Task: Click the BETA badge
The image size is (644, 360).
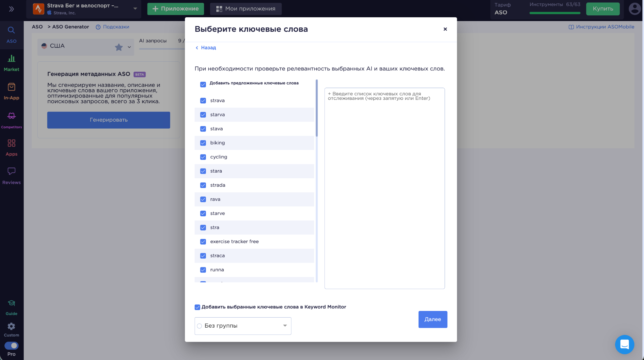Action: 140,75
